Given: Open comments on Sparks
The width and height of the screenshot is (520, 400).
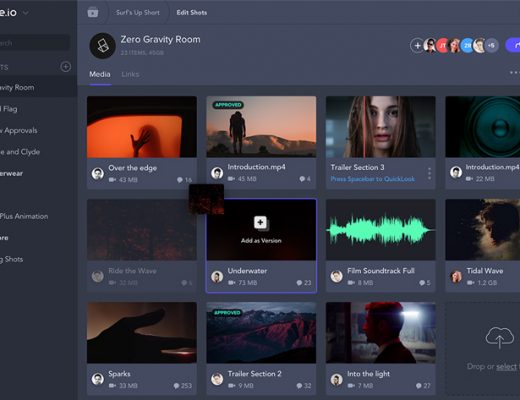Looking at the screenshot, I should (x=183, y=386).
